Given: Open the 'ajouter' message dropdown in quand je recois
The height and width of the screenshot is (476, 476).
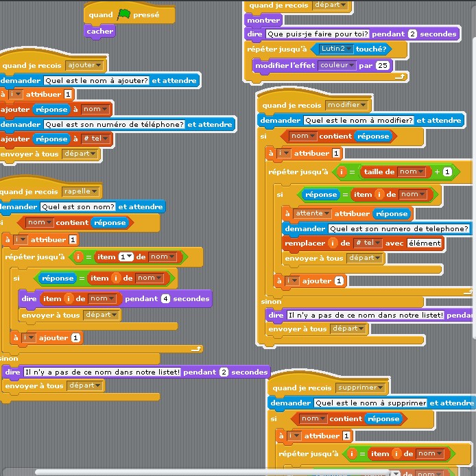Looking at the screenshot, I should [x=84, y=65].
